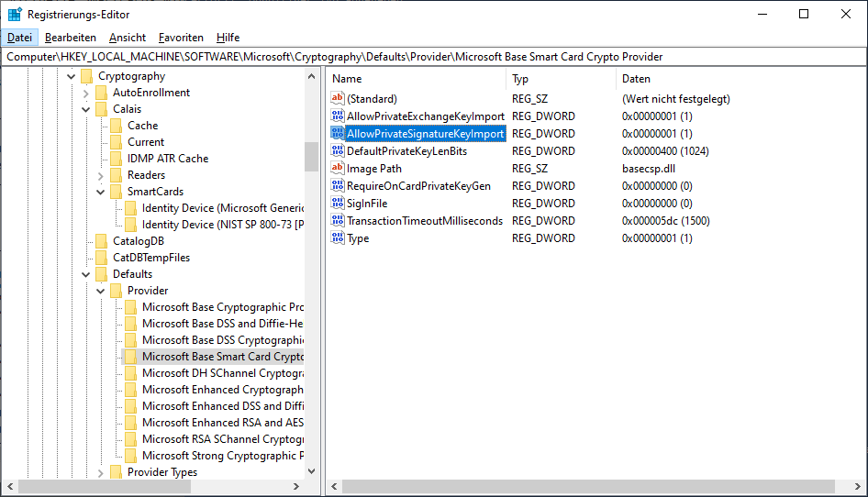Click the DWORD icon beside AllowPrivateExchangeKeyImport
868x497 pixels.
pos(337,116)
